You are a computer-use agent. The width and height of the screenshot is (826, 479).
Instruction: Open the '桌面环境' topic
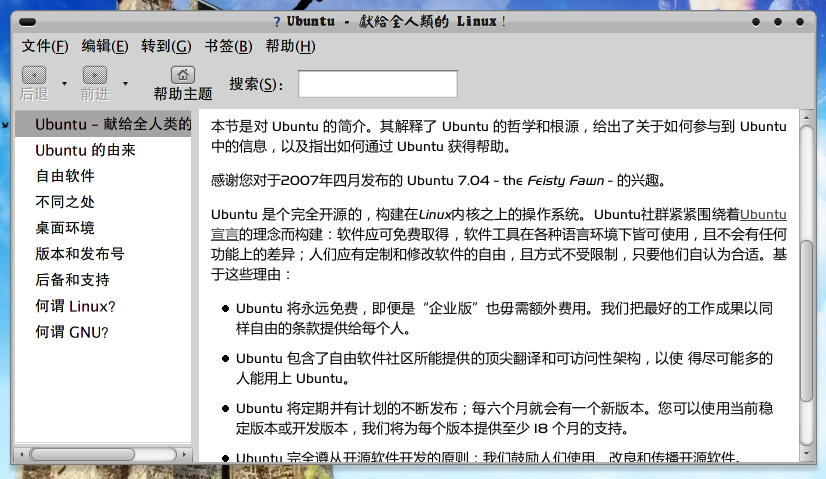(x=65, y=228)
